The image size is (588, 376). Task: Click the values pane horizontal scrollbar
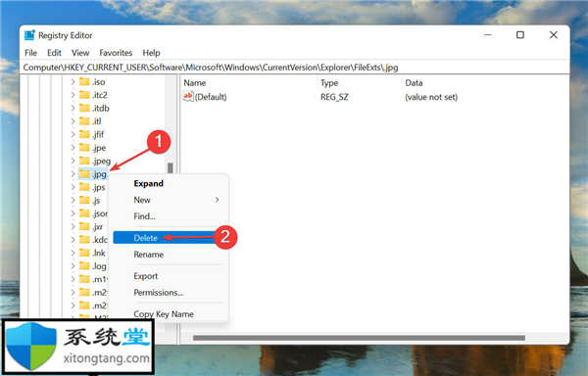click(359, 338)
